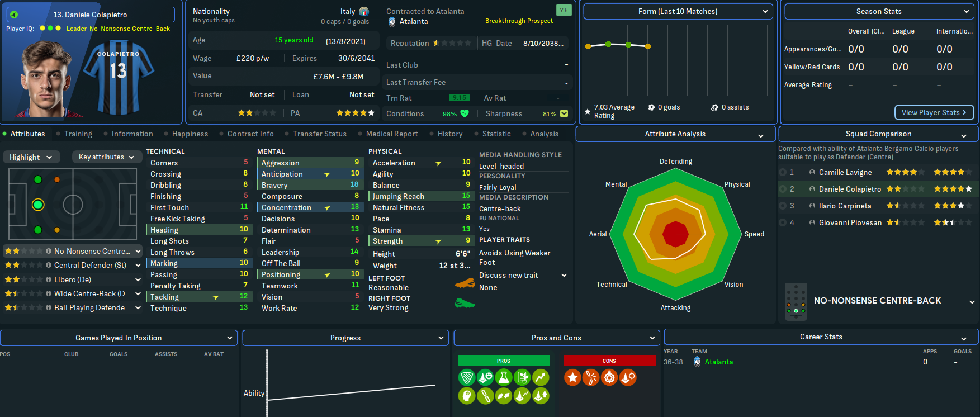The image size is (980, 417).
Task: Click the Italy flag icon beside Nationality
Action: [364, 12]
